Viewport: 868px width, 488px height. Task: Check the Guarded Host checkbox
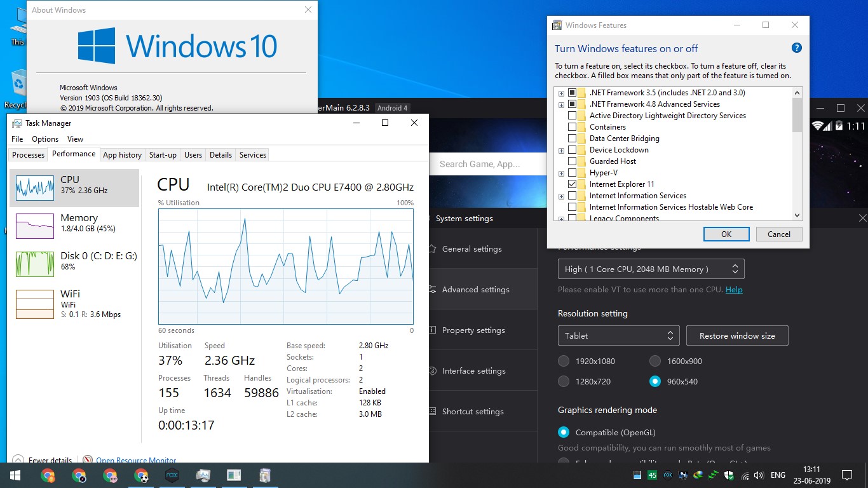tap(572, 161)
